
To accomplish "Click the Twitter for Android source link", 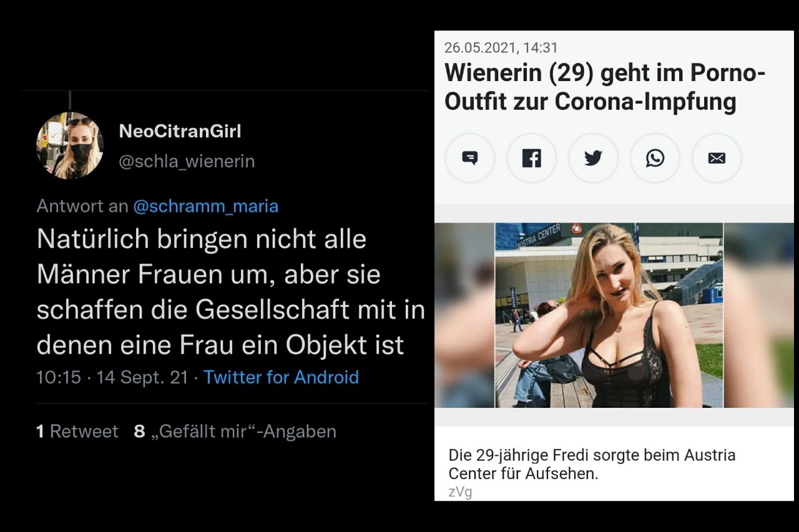I will click(x=281, y=377).
